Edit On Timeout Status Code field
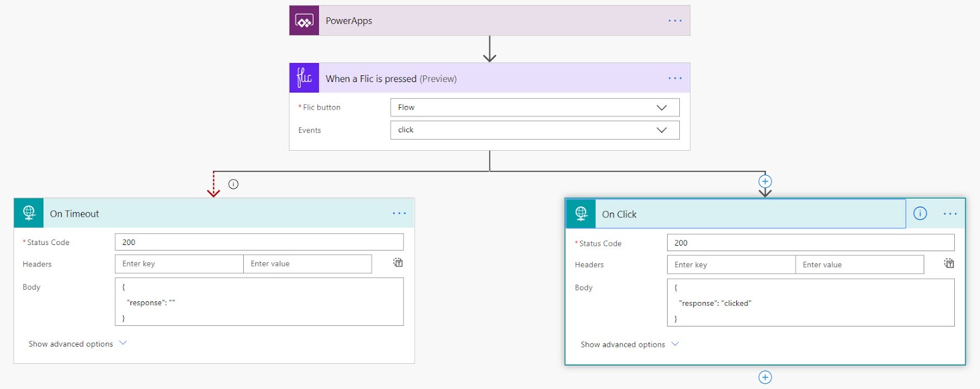 point(259,242)
